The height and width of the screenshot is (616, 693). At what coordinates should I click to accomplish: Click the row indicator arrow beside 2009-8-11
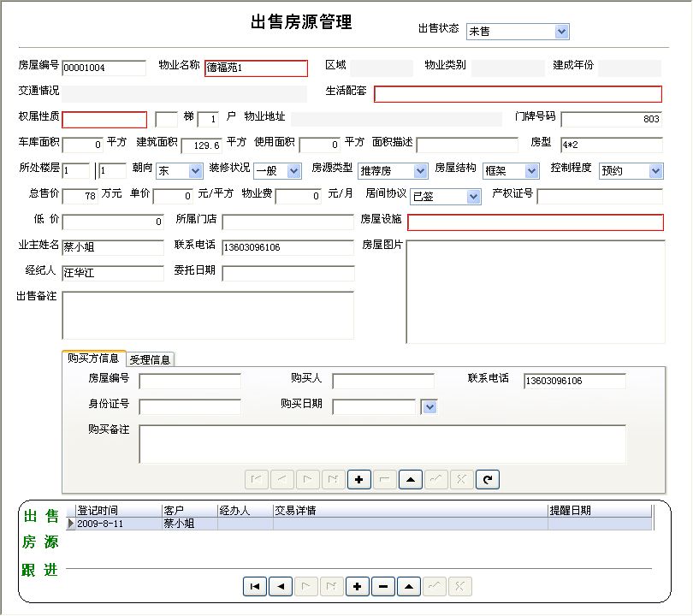71,524
